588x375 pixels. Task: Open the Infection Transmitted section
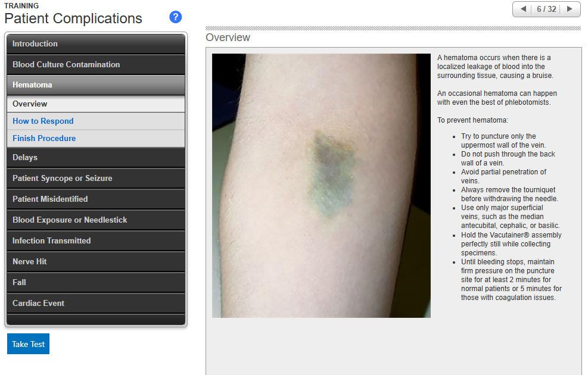coord(96,241)
